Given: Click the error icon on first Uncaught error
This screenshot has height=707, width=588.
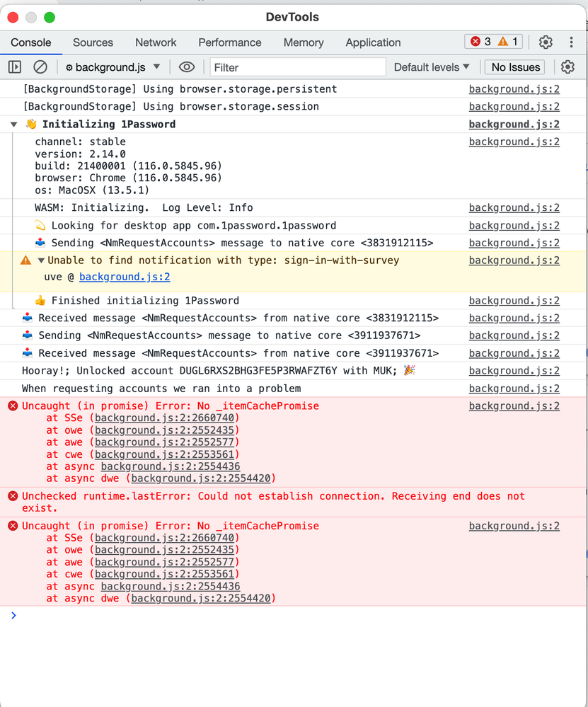Looking at the screenshot, I should [13, 406].
